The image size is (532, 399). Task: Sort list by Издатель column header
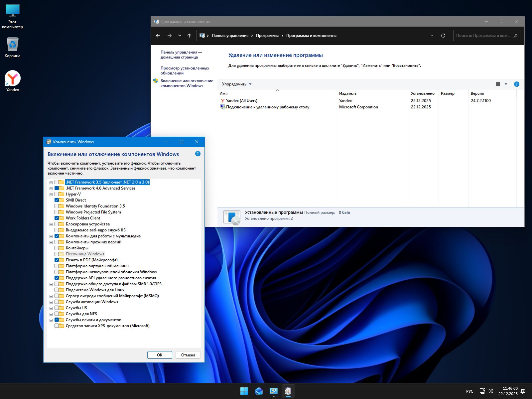(347, 93)
